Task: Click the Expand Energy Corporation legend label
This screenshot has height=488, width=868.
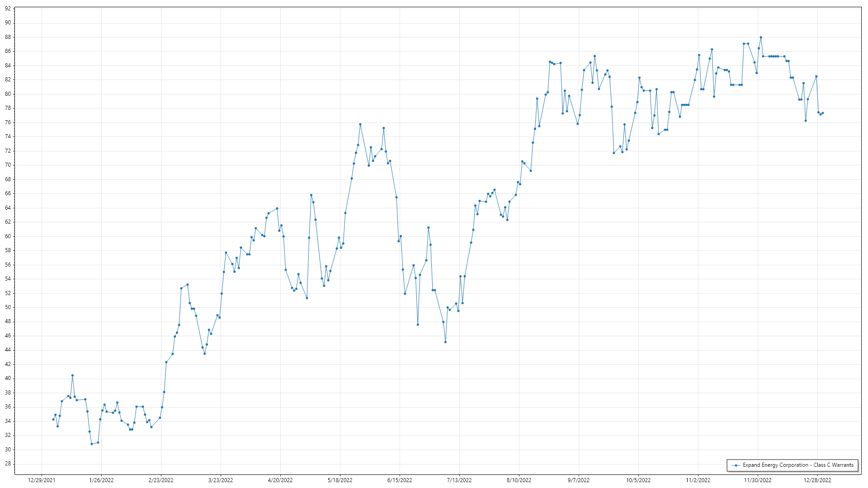Action: click(798, 465)
